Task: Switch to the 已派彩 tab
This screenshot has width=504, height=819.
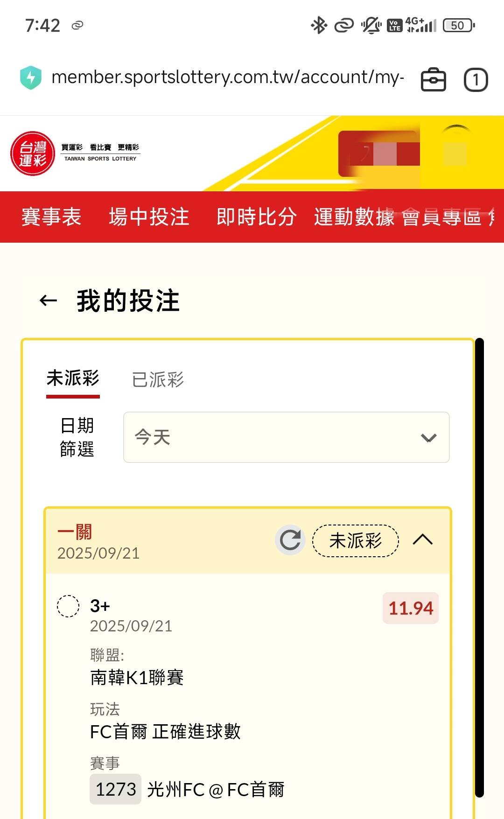Action: 158,379
